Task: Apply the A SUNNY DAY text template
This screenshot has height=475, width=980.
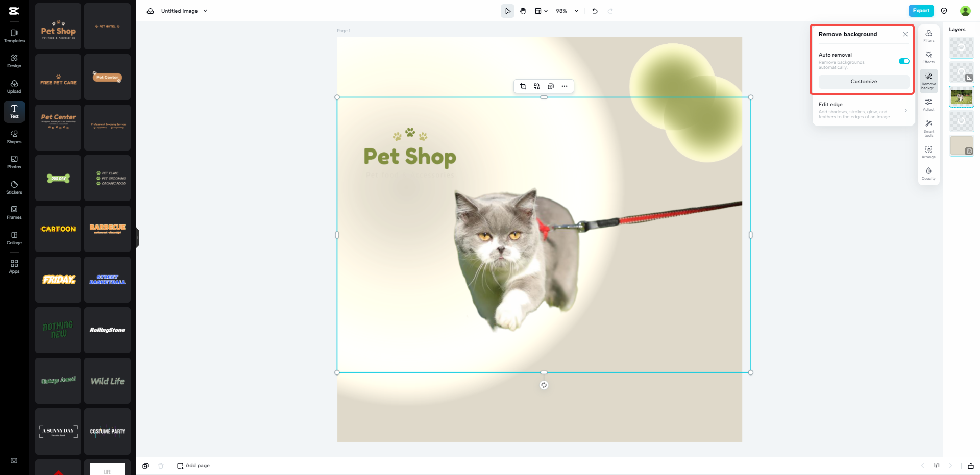Action: click(x=58, y=431)
